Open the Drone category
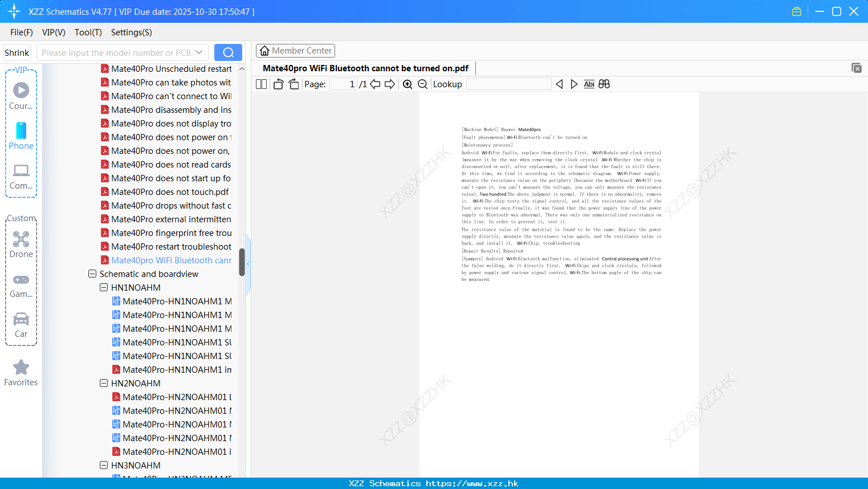 tap(21, 244)
